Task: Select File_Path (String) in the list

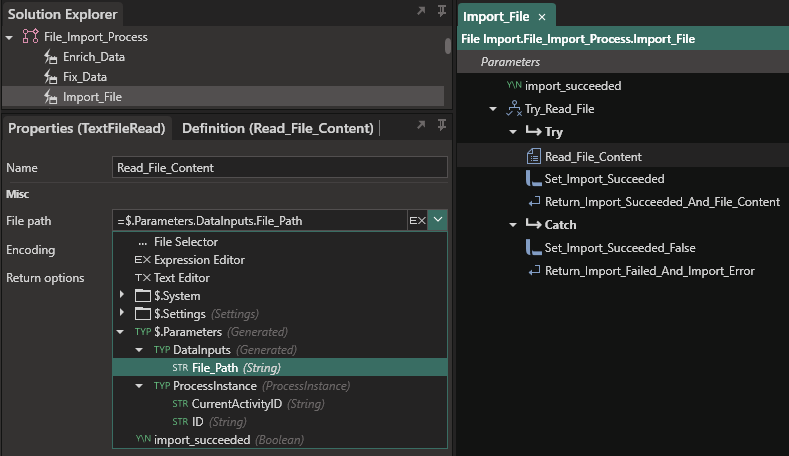Action: (x=280, y=368)
